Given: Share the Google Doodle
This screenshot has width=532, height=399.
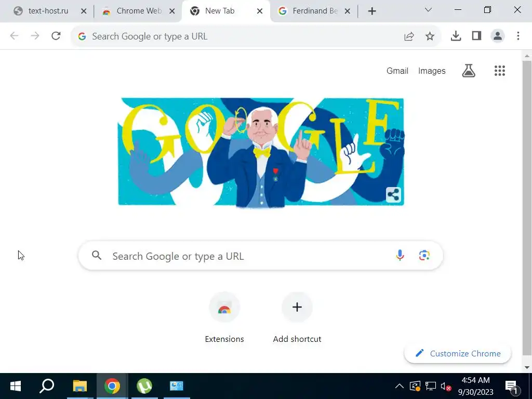Looking at the screenshot, I should coord(393,195).
